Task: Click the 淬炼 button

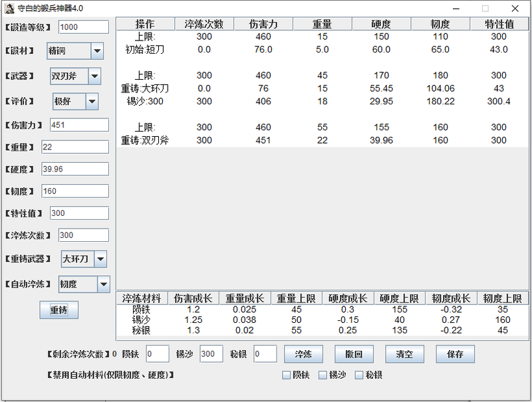Action: click(303, 354)
